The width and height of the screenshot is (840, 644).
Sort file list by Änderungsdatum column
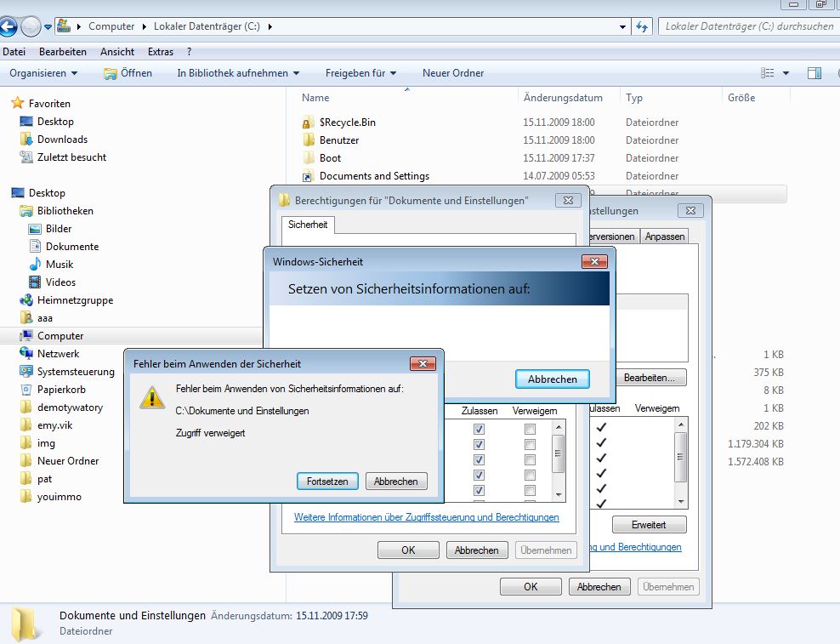(x=563, y=98)
